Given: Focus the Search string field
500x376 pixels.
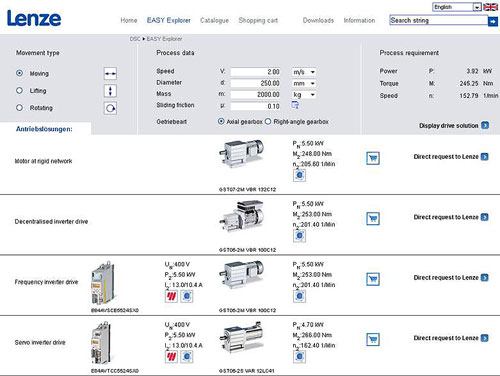Looking at the screenshot, I should tap(439, 20).
